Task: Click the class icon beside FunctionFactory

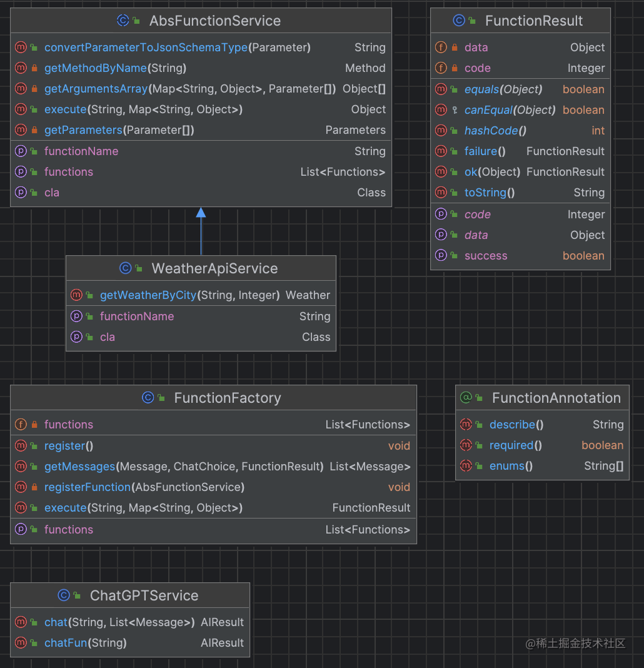Action: click(x=148, y=397)
